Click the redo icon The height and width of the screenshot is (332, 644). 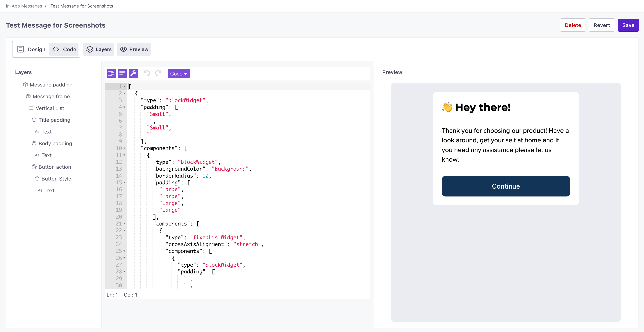[158, 73]
